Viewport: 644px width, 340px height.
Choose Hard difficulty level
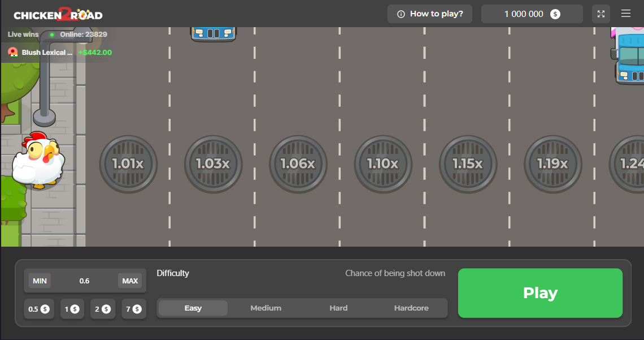pyautogui.click(x=338, y=308)
